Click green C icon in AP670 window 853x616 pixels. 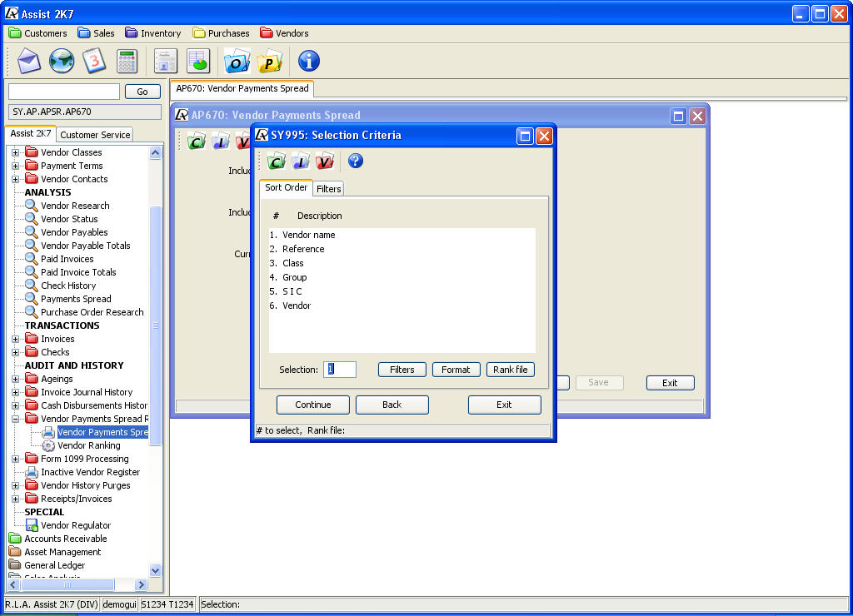tap(197, 142)
